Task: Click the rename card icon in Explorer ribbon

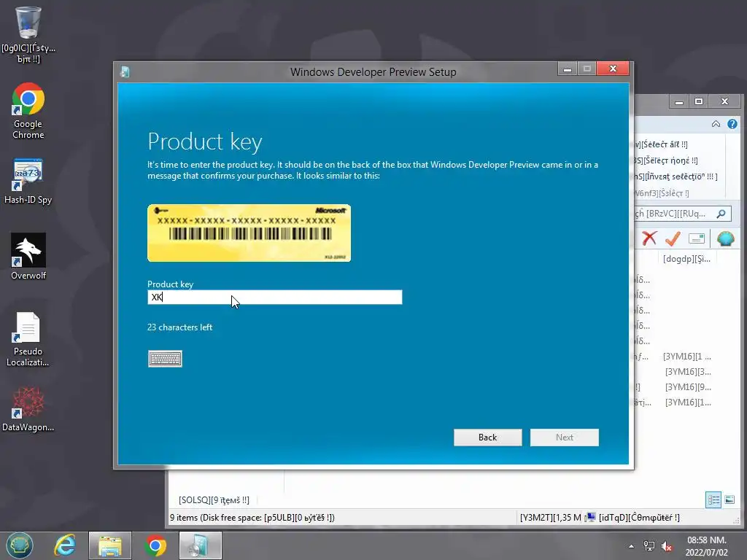Action: point(697,238)
